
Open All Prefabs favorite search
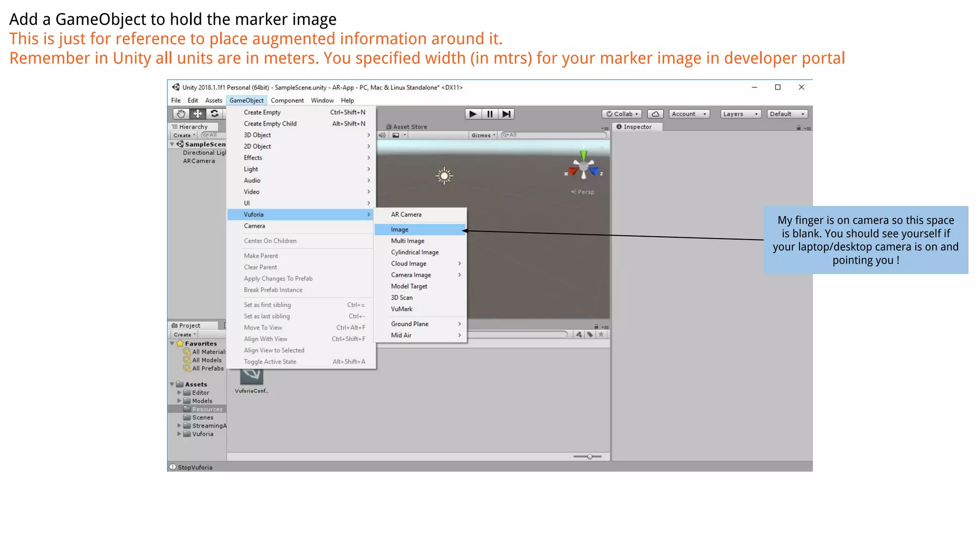[203, 368]
